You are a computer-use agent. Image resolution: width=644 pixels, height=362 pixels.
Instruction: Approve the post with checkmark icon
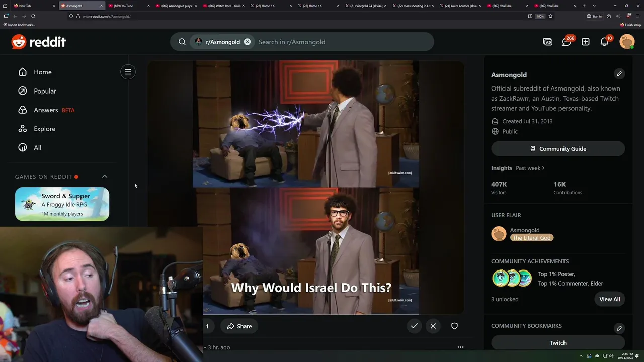pyautogui.click(x=414, y=326)
